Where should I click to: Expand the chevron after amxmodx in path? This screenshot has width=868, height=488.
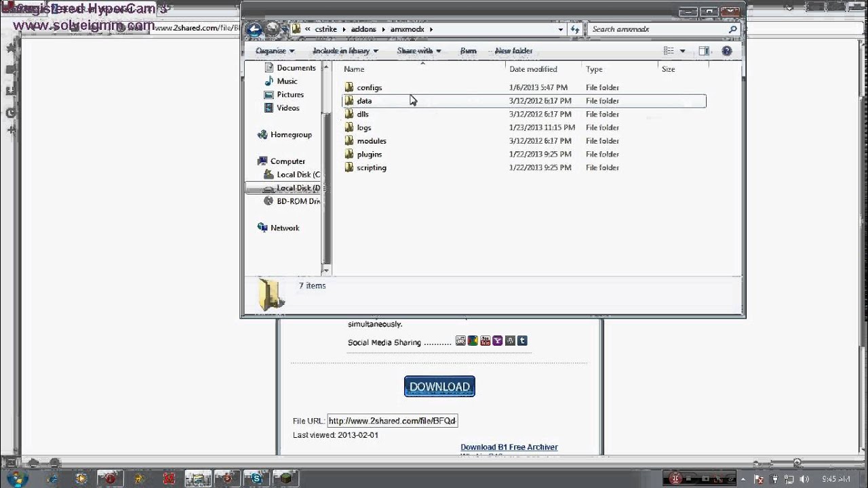[x=431, y=29]
